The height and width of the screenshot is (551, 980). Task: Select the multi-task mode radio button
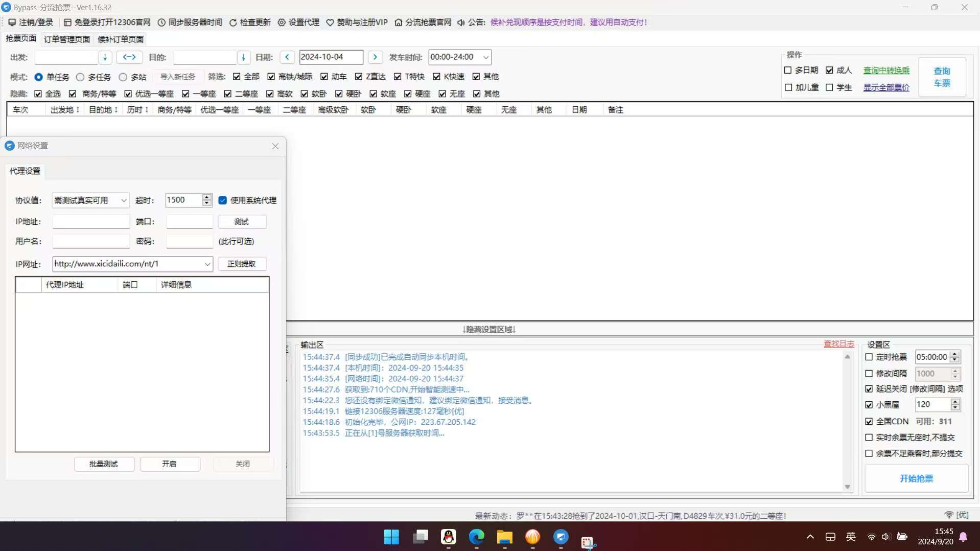click(x=80, y=77)
